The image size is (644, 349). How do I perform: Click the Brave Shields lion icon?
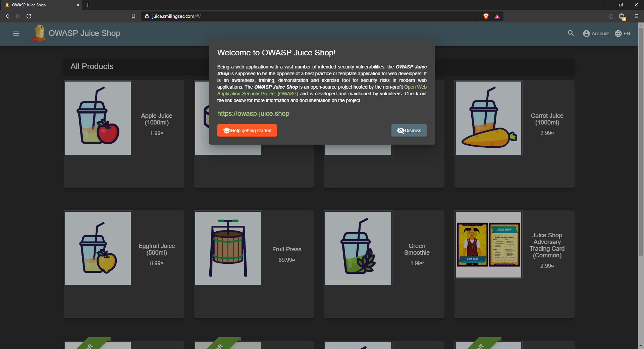click(x=486, y=16)
